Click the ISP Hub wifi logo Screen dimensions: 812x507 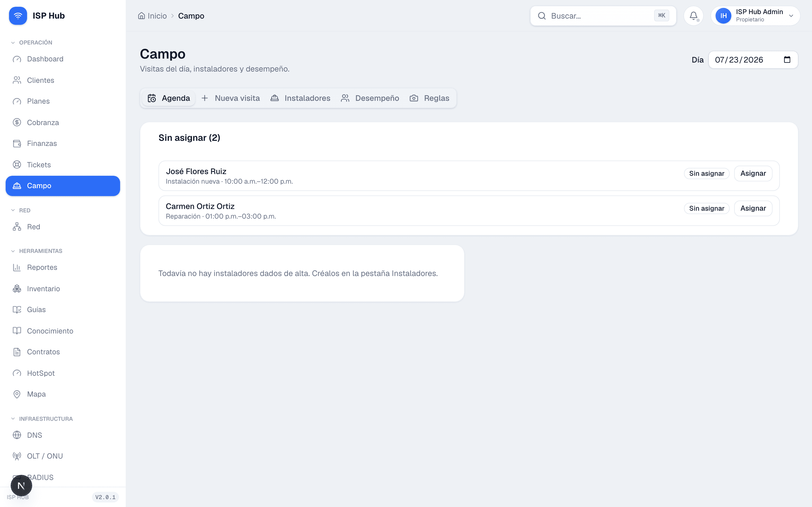[18, 16]
